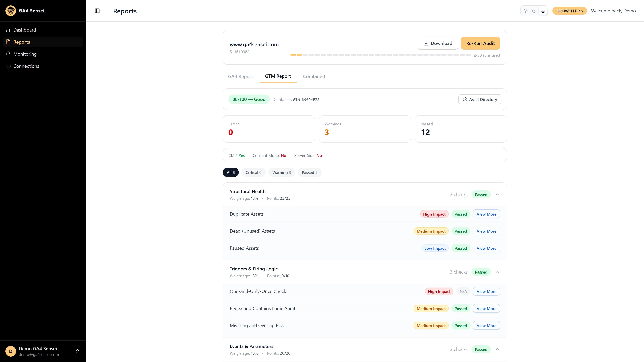
Task: Click the Re-Run Audit button
Action: coord(480,43)
